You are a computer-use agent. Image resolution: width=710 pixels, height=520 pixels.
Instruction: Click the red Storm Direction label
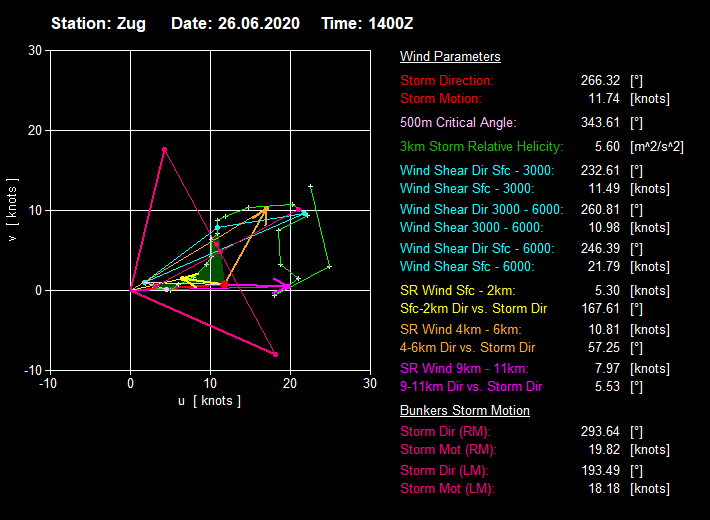coord(447,81)
